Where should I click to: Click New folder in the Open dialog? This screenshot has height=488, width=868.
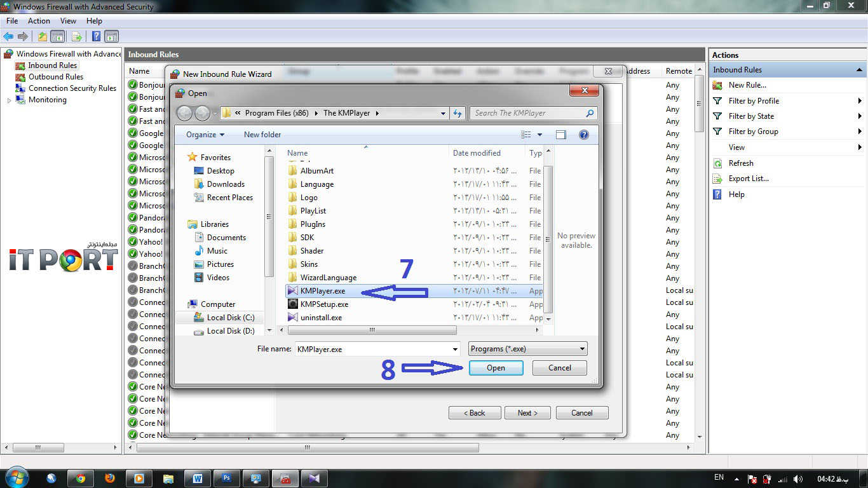[262, 135]
